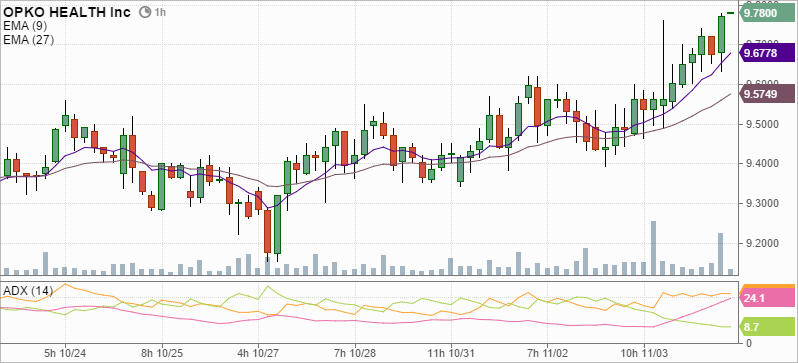798x363 pixels.
Task: Click the 8h 10/25 time axis label
Action: click(162, 353)
